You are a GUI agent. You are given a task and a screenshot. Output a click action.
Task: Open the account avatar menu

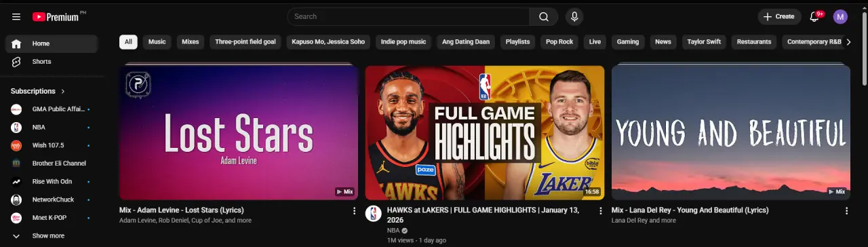840,16
